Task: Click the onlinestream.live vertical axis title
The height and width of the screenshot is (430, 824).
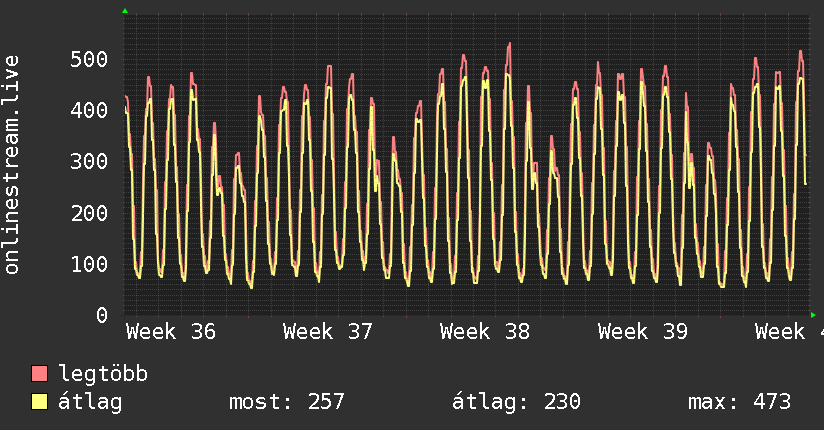Action: coord(11,165)
